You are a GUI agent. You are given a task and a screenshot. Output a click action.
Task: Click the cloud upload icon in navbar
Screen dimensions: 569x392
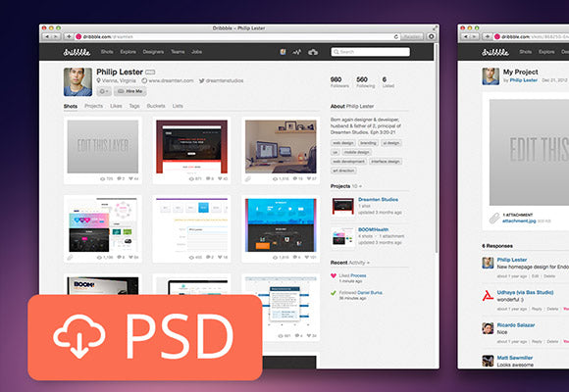coord(313,52)
